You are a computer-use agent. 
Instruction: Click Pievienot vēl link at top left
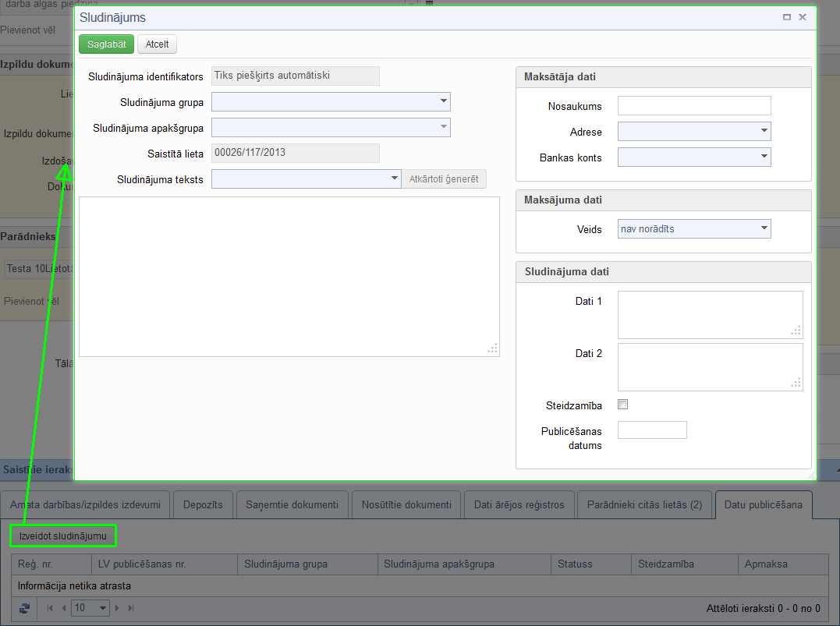[x=27, y=30]
